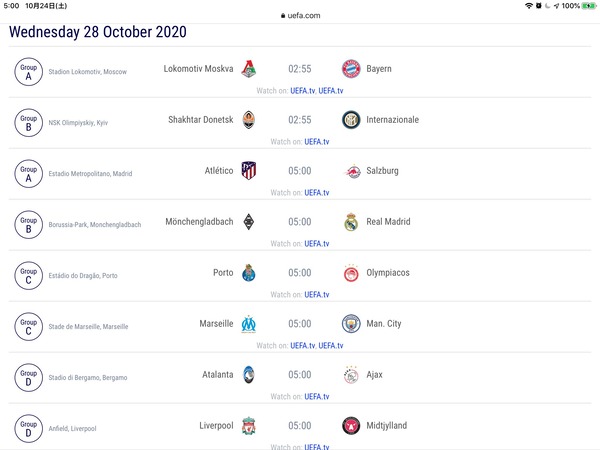Select the Group A badge for Lokomotiv match

pyautogui.click(x=29, y=72)
